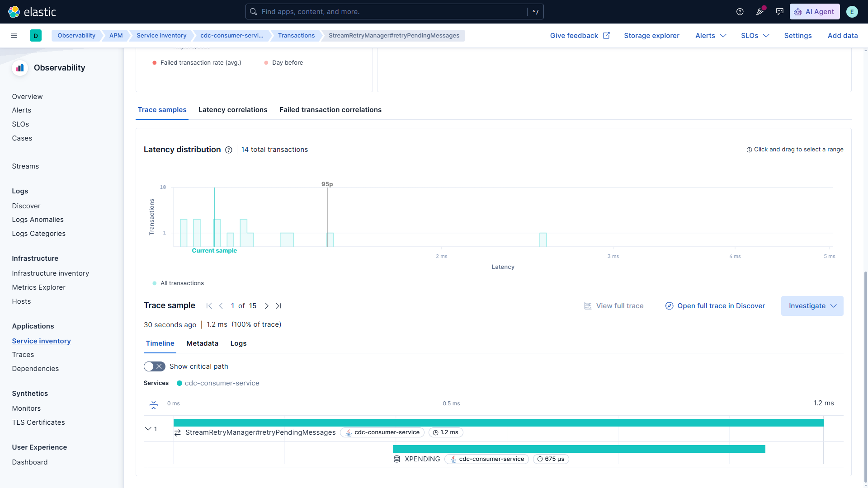Select the Trace samples tab
The width and height of the screenshot is (868, 488).
(162, 110)
